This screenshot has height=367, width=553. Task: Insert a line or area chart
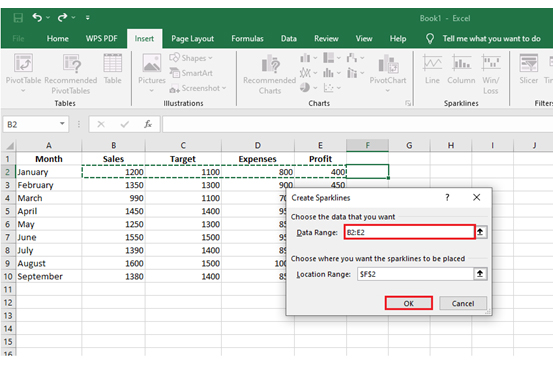[x=308, y=73]
